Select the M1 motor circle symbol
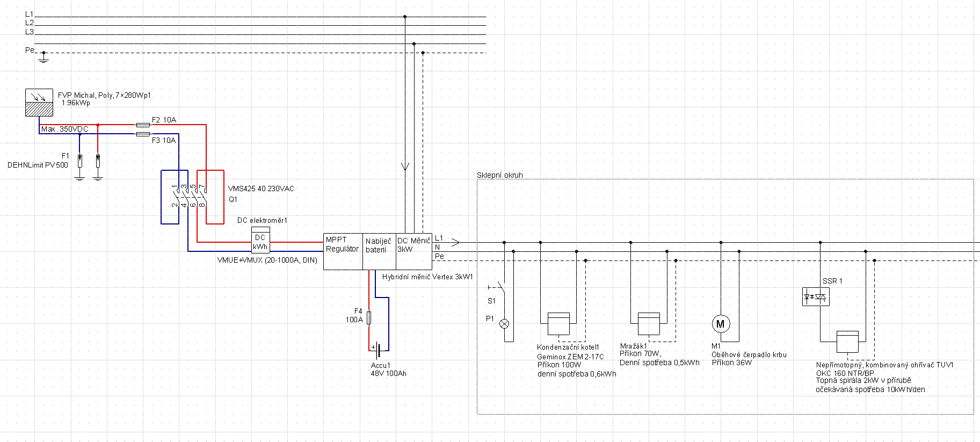The width and height of the screenshot is (980, 442). coord(721,324)
